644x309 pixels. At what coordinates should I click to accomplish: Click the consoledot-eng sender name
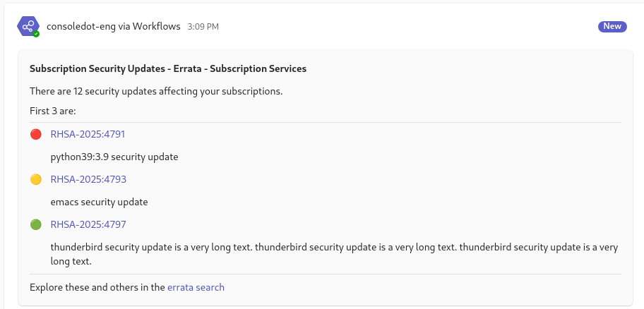76,26
